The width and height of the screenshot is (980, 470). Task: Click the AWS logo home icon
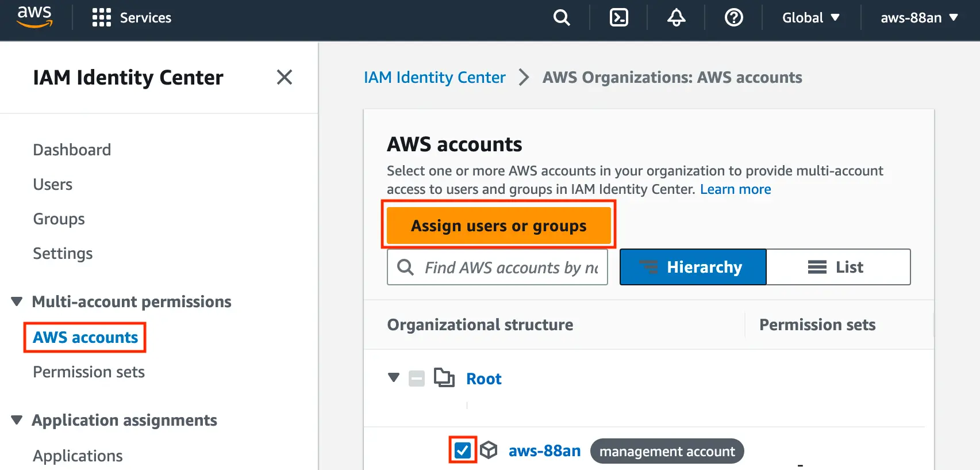click(34, 17)
